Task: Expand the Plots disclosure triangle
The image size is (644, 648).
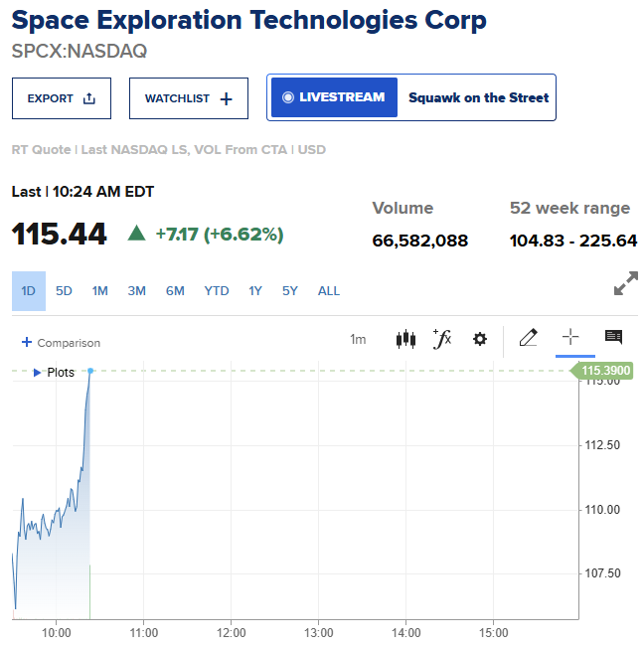Action: pyautogui.click(x=37, y=373)
